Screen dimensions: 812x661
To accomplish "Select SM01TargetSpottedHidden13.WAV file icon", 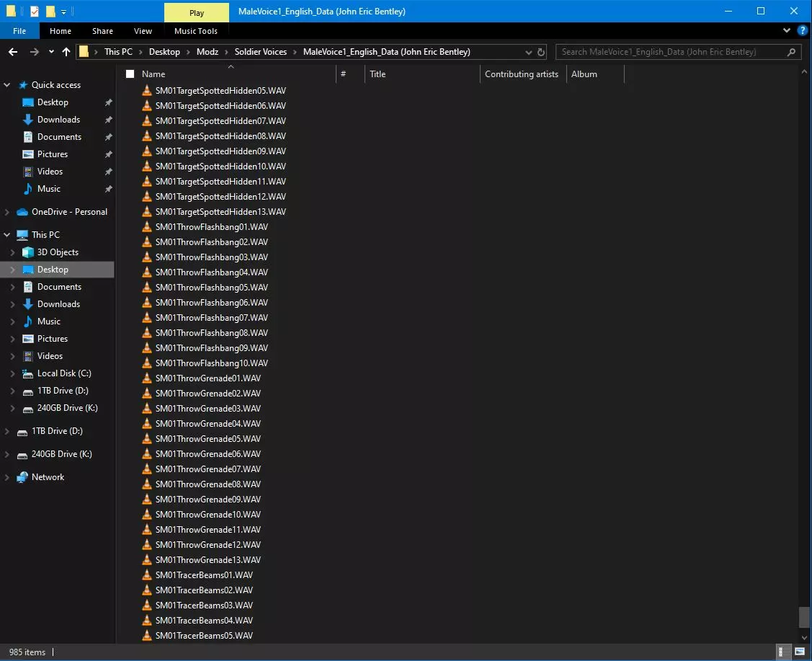I will 147,211.
